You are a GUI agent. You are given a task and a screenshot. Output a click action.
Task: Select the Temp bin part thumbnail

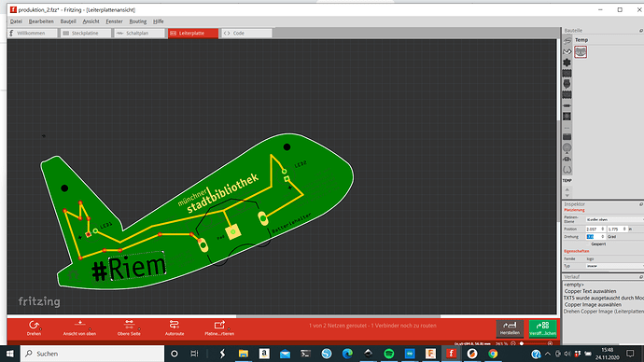coord(581,51)
